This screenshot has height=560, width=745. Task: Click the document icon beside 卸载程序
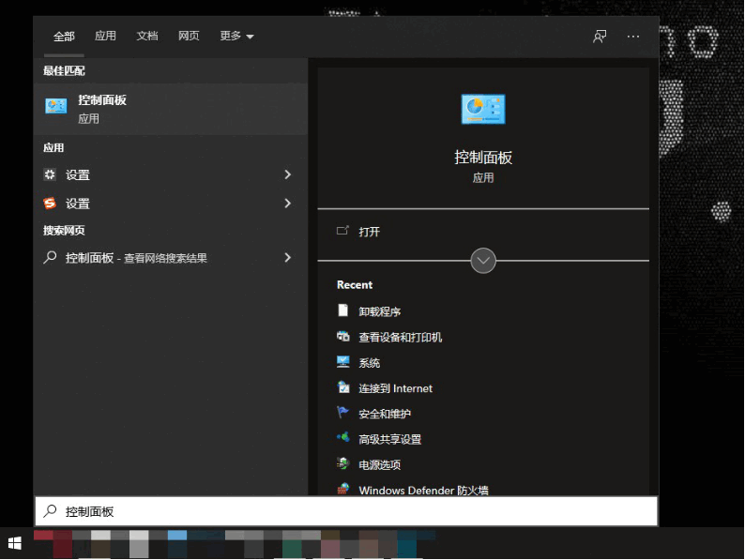pos(342,310)
